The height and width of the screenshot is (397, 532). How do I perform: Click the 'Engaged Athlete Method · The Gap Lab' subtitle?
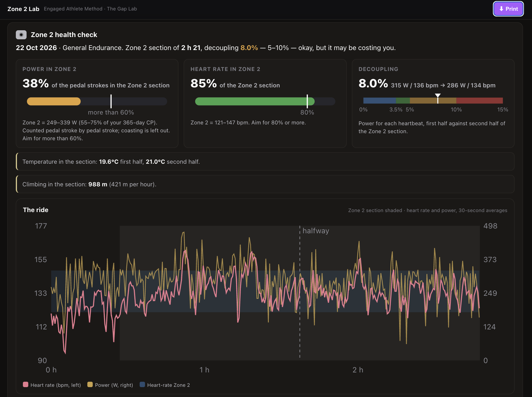click(90, 9)
